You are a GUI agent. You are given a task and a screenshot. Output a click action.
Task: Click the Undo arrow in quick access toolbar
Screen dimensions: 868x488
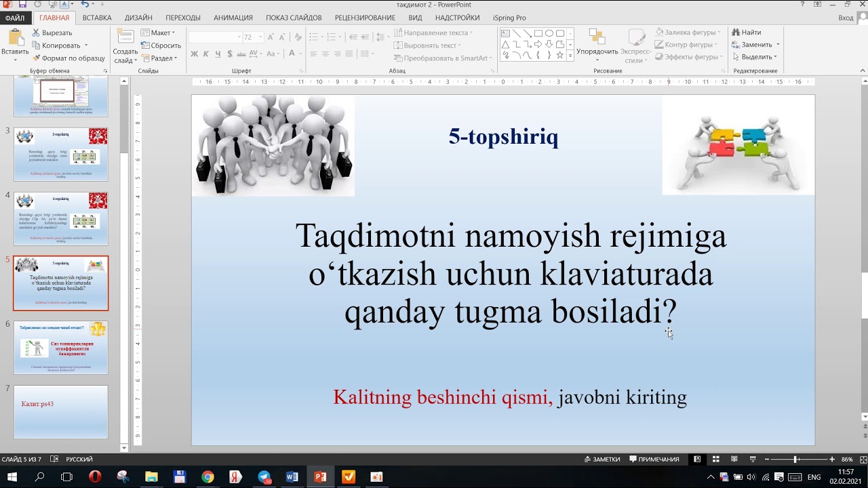85,5
